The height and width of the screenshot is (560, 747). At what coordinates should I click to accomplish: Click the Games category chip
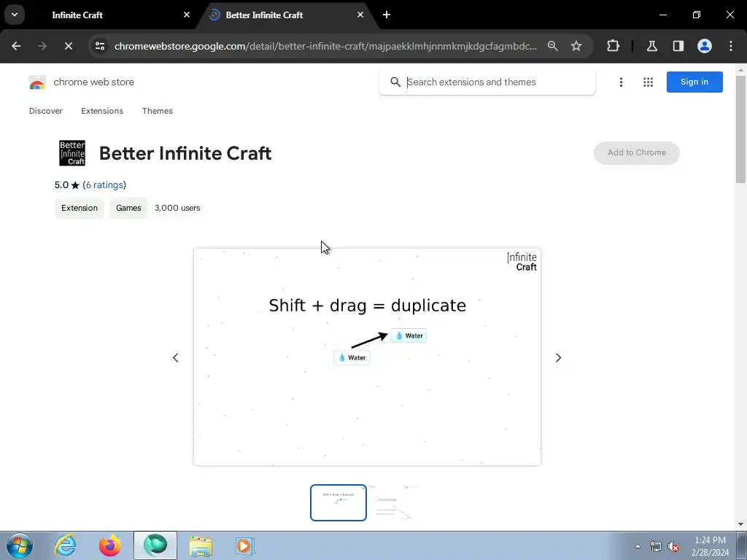[x=128, y=208]
